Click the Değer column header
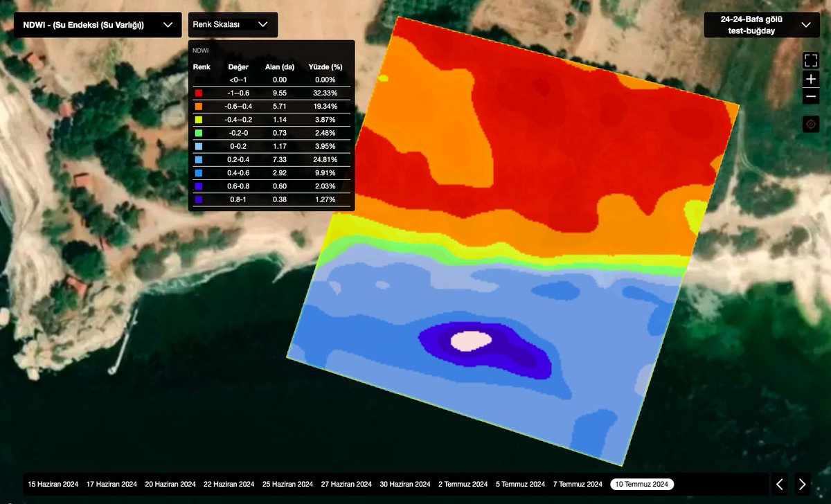Image resolution: width=831 pixels, height=504 pixels. (238, 67)
